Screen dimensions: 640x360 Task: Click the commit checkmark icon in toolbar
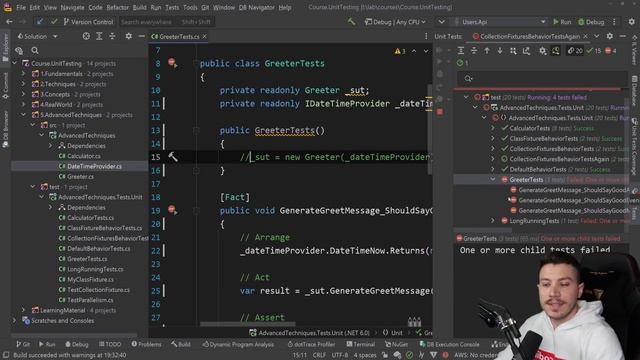coord(54,22)
